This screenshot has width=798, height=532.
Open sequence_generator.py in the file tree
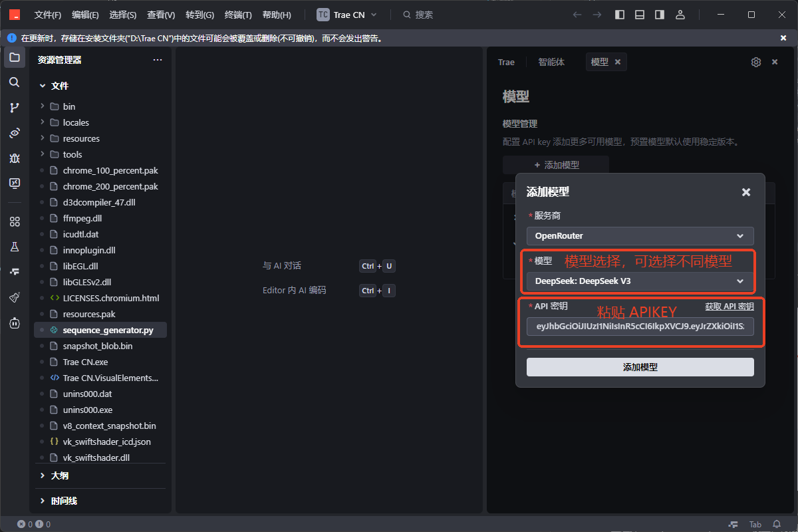[100, 330]
